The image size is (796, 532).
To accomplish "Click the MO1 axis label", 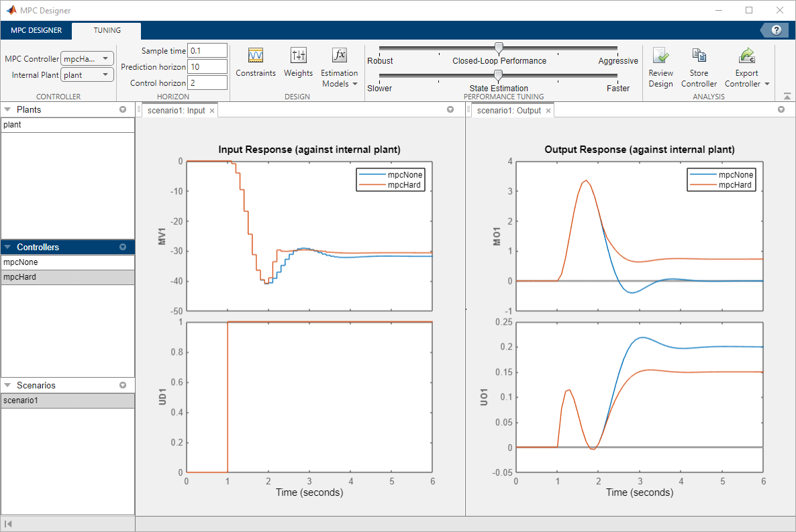I will click(497, 237).
